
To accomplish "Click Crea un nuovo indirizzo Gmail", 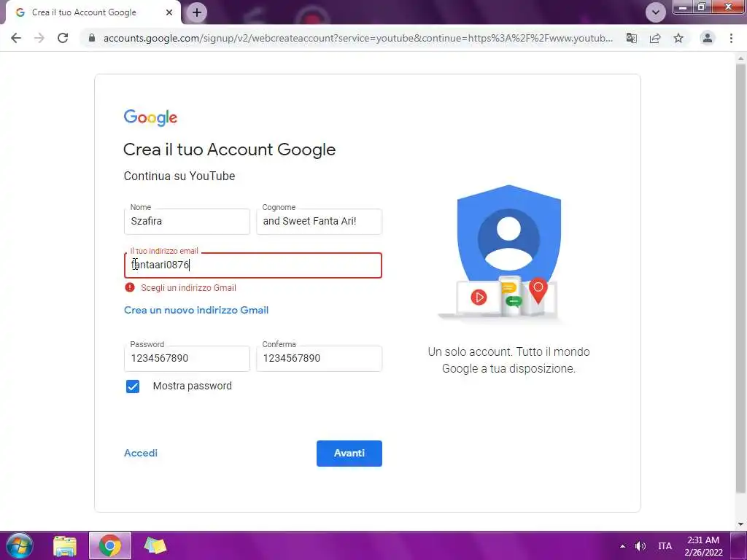I will (196, 310).
